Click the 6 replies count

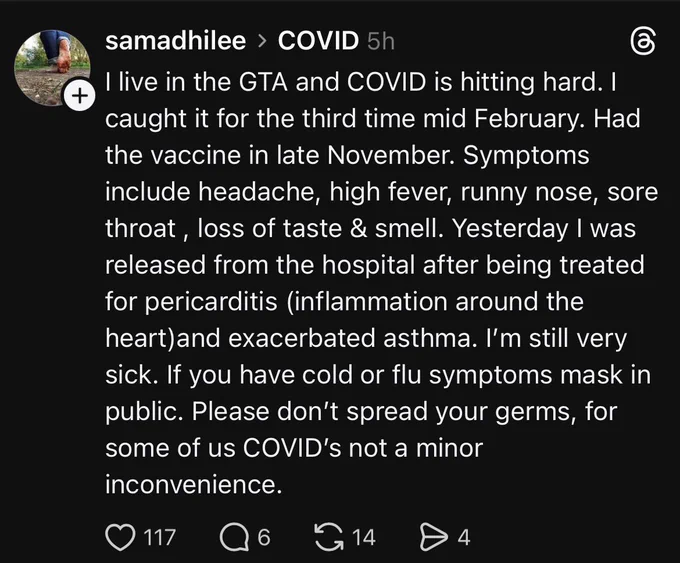(264, 537)
